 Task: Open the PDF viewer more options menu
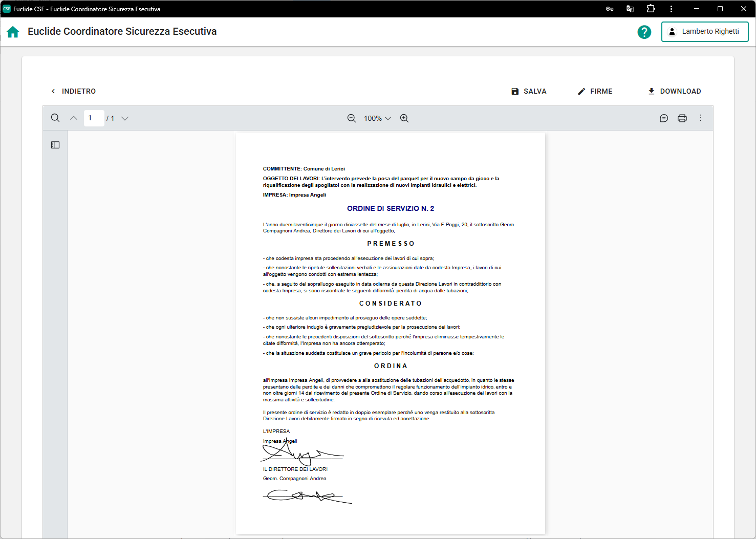click(x=701, y=118)
